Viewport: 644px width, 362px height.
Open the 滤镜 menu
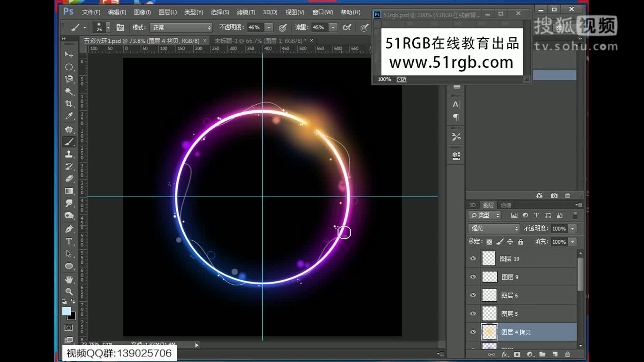[246, 12]
